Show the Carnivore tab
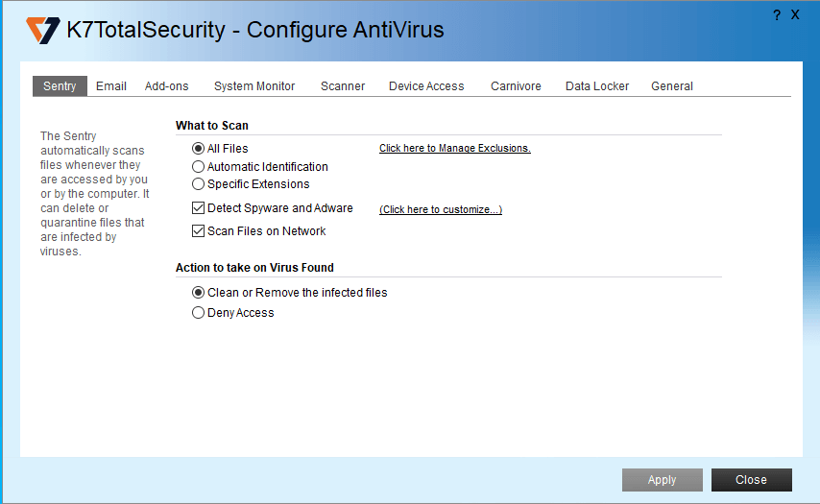This screenshot has width=820, height=504. (x=516, y=86)
